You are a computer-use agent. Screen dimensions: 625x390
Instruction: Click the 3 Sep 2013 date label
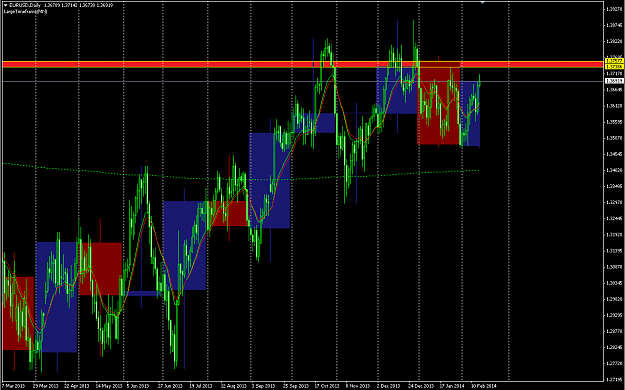pyautogui.click(x=263, y=386)
